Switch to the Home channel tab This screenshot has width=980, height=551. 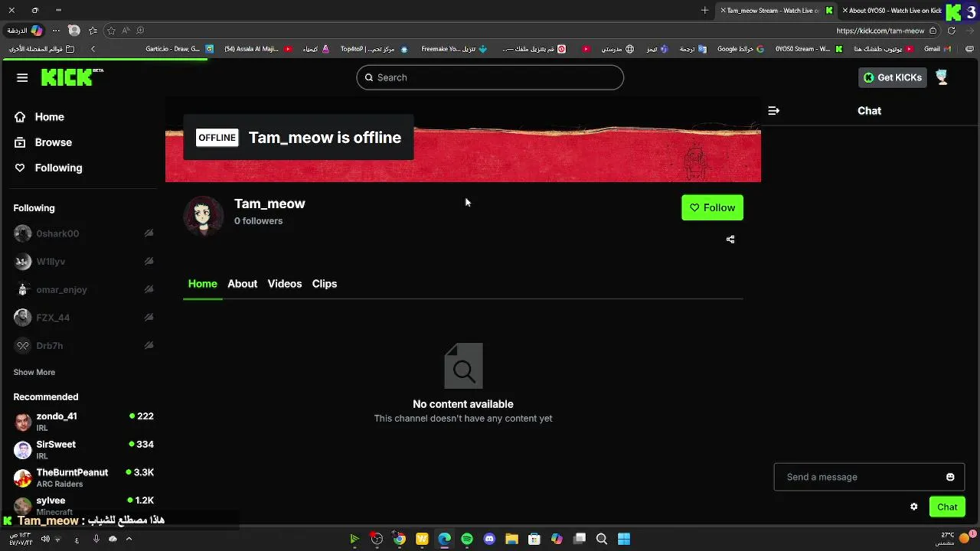tap(203, 284)
